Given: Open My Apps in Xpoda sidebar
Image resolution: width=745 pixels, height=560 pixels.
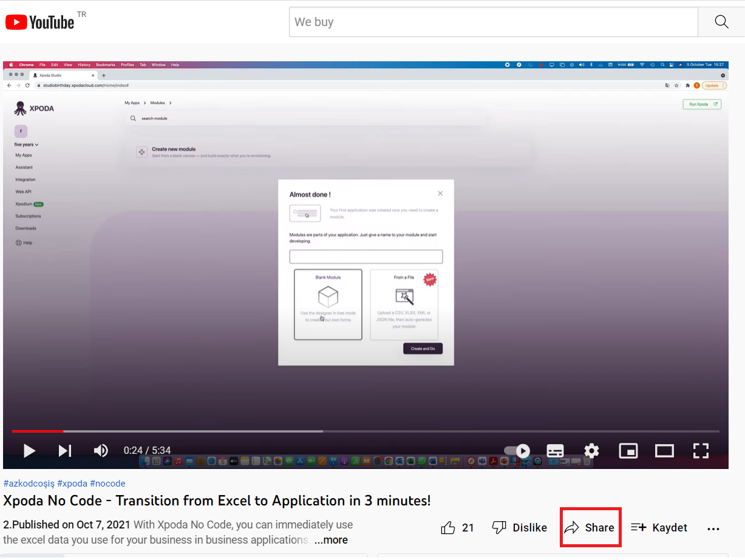Looking at the screenshot, I should click(x=24, y=155).
